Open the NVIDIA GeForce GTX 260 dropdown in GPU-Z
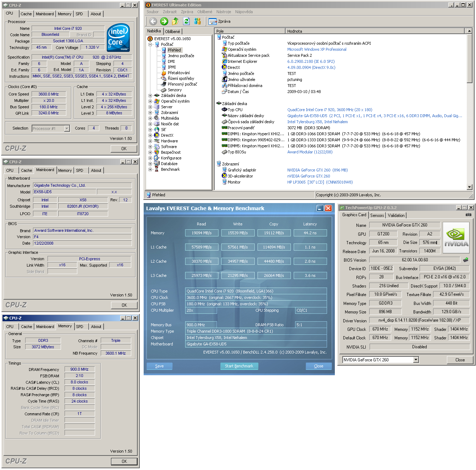Image resolution: width=476 pixels, height=470 pixels. tap(416, 360)
